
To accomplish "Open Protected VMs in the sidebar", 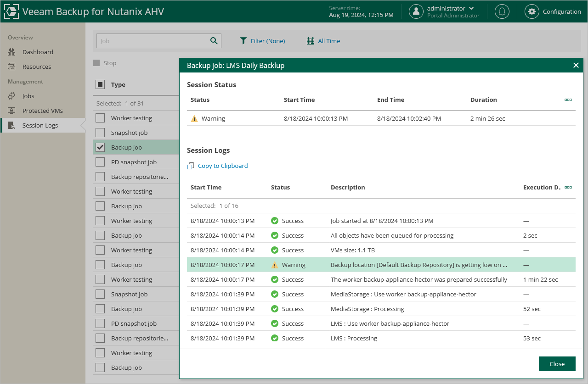I will click(42, 111).
